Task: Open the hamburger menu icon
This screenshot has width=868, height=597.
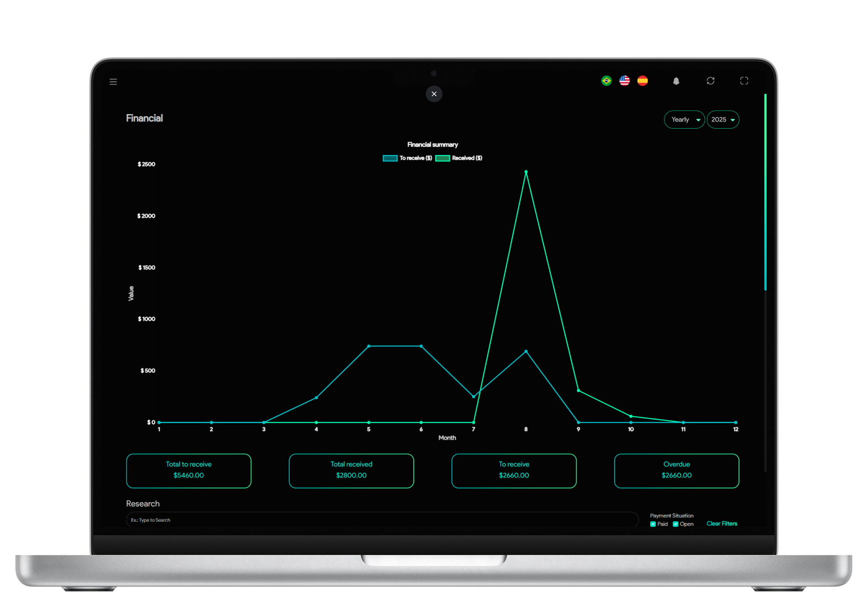Action: pos(113,81)
